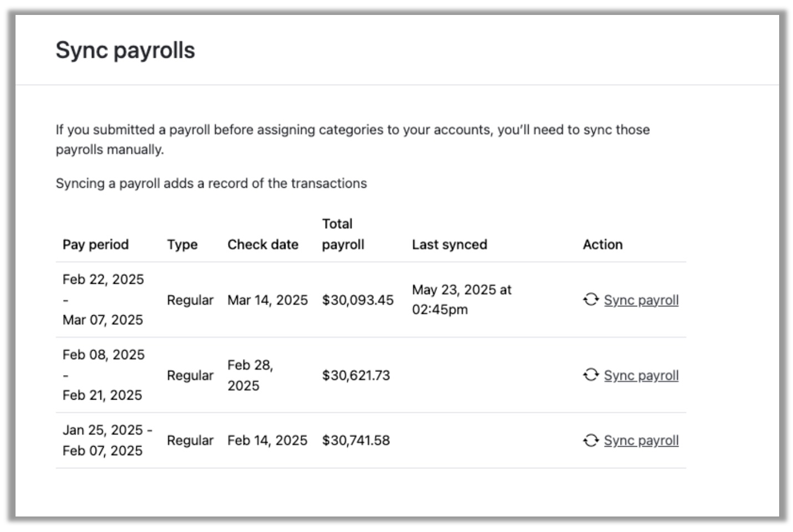The image size is (793, 532).
Task: Click the Pay period column header
Action: click(95, 244)
